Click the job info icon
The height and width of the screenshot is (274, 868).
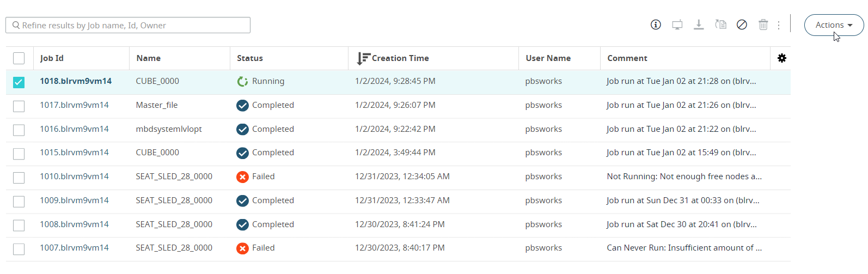point(656,25)
